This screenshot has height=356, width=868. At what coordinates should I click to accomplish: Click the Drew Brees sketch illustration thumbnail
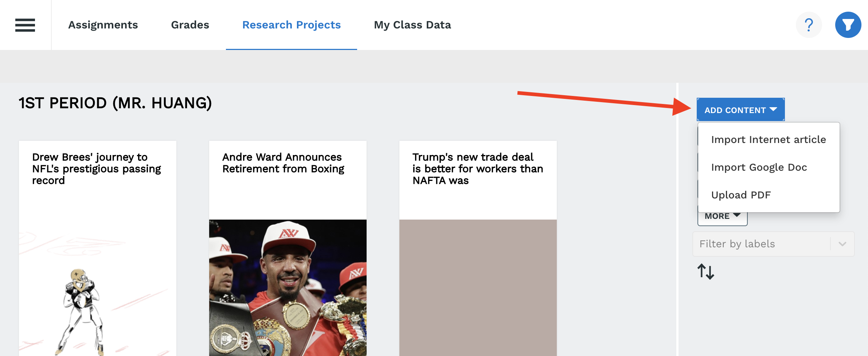pyautogui.click(x=97, y=287)
